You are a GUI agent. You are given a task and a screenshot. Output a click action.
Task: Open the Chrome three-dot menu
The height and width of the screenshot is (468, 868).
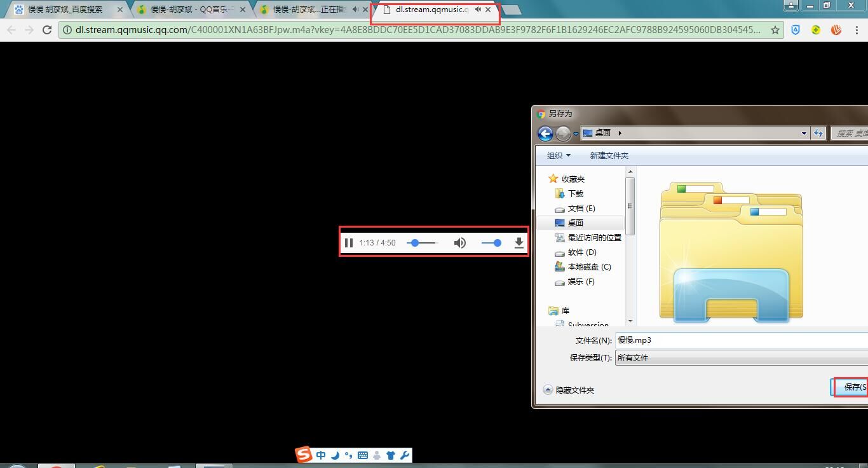[857, 29]
